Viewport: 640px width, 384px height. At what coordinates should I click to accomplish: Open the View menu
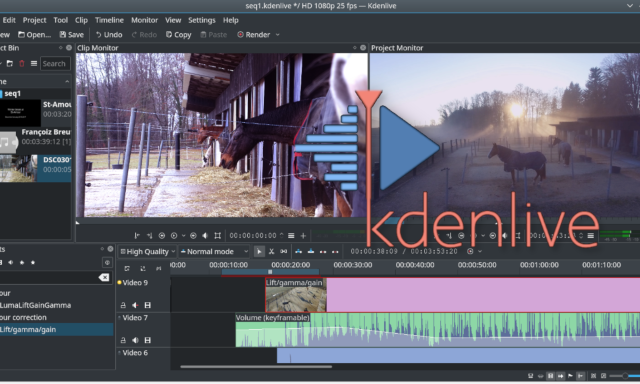click(173, 20)
